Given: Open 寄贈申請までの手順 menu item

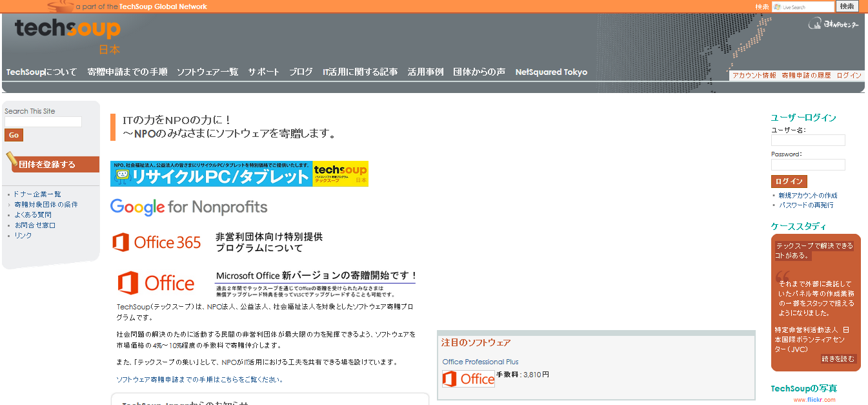Looking at the screenshot, I should tap(127, 72).
